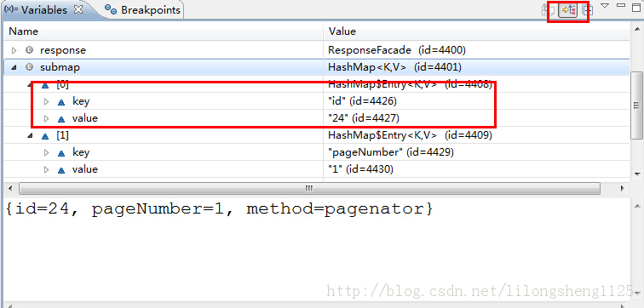Select the value row in entry [1]
The image size is (644, 308).
point(316,169)
